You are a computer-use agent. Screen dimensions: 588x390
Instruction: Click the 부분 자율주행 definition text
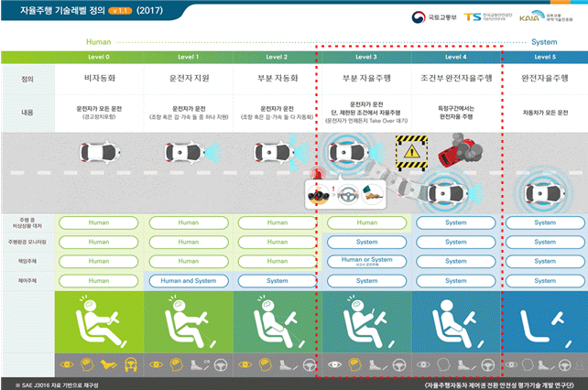point(366,78)
